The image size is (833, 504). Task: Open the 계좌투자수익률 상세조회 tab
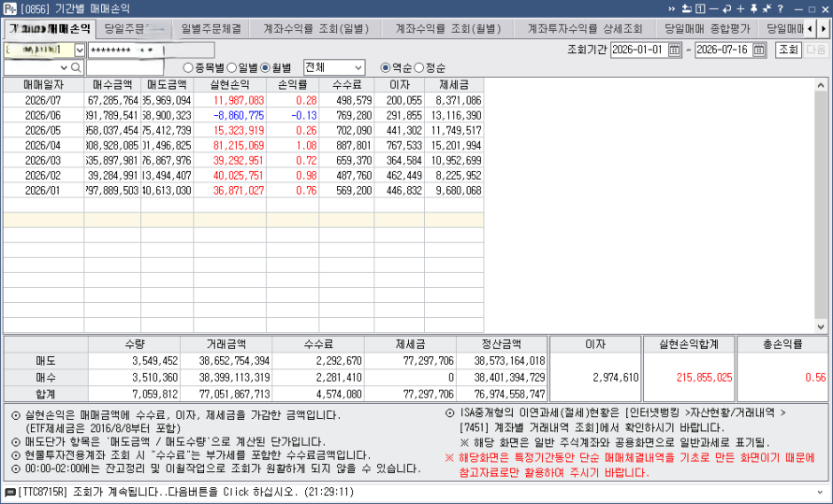tap(585, 29)
